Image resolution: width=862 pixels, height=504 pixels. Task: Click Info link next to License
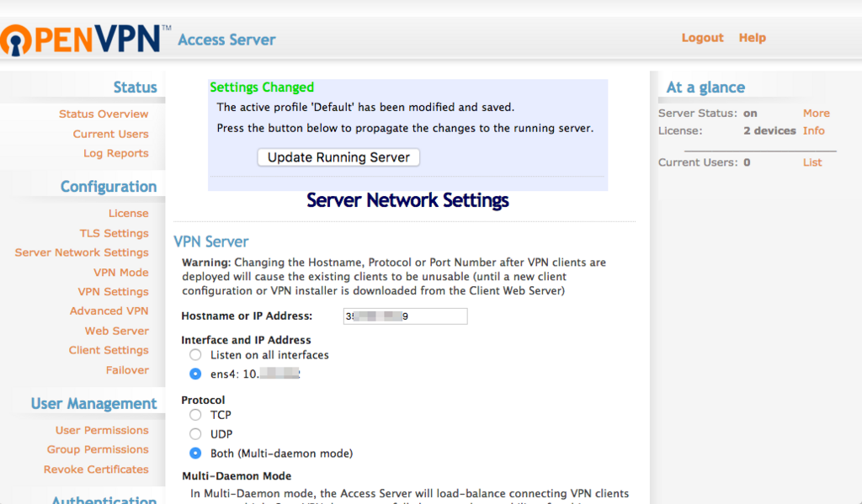tap(814, 130)
